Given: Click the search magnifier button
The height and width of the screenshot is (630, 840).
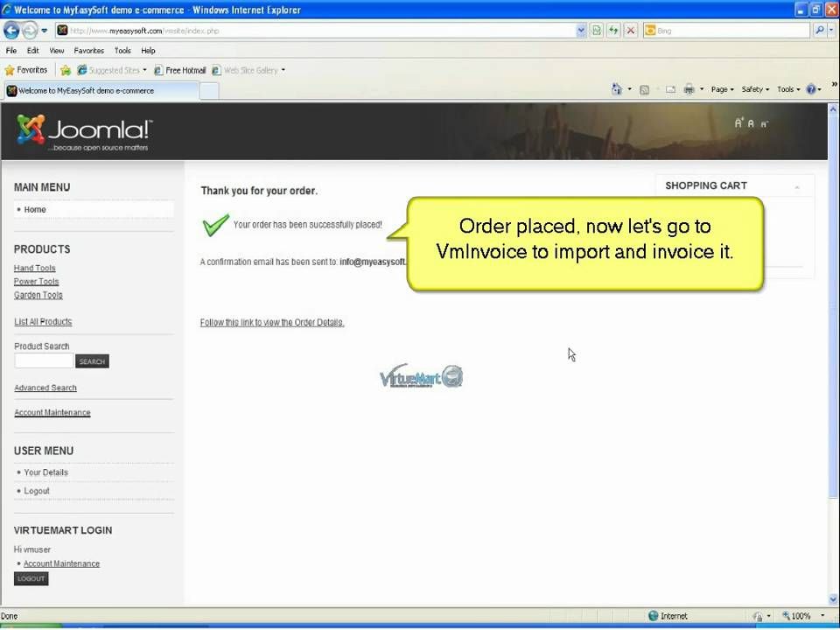Looking at the screenshot, I should click(x=820, y=31).
